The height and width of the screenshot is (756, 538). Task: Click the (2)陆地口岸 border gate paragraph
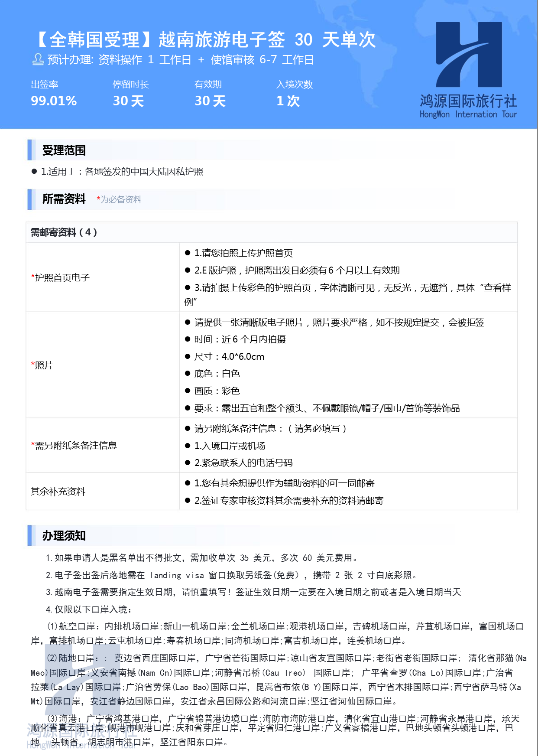tap(279, 680)
